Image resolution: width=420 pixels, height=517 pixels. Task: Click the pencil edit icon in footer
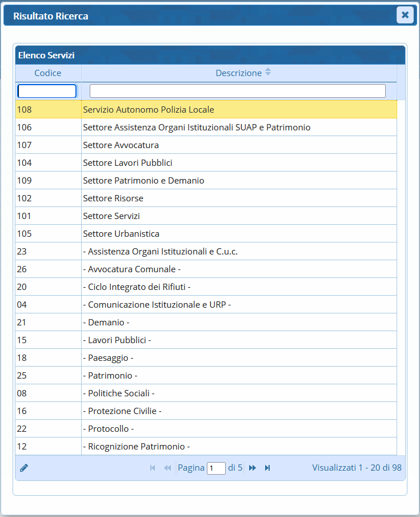point(24,468)
